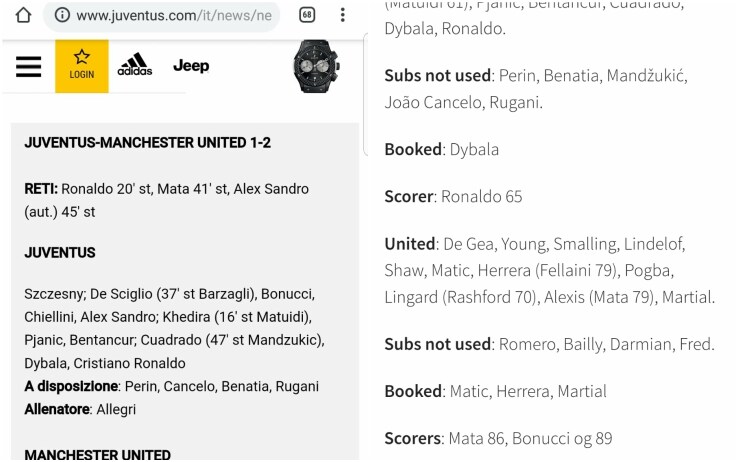Click the JUVENTUS lineup heading

(x=60, y=253)
